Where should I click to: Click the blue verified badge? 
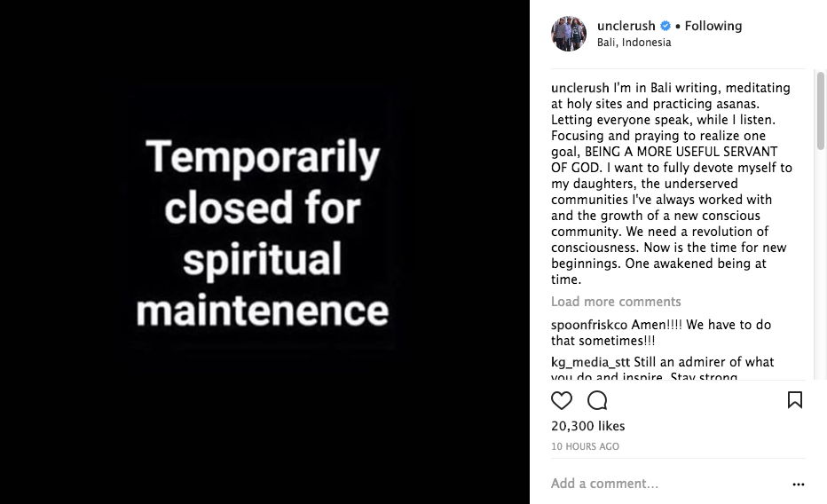click(x=666, y=27)
